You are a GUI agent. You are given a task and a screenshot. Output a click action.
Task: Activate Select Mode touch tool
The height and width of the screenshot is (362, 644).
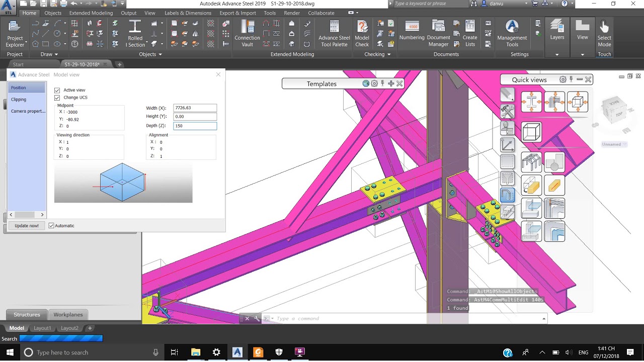pos(604,34)
